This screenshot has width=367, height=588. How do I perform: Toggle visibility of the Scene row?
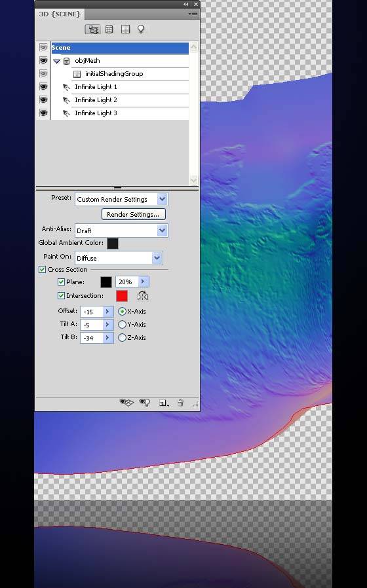[x=43, y=48]
